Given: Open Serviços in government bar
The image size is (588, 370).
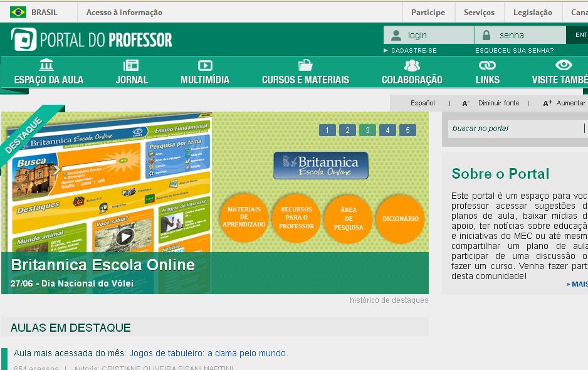Looking at the screenshot, I should [480, 13].
